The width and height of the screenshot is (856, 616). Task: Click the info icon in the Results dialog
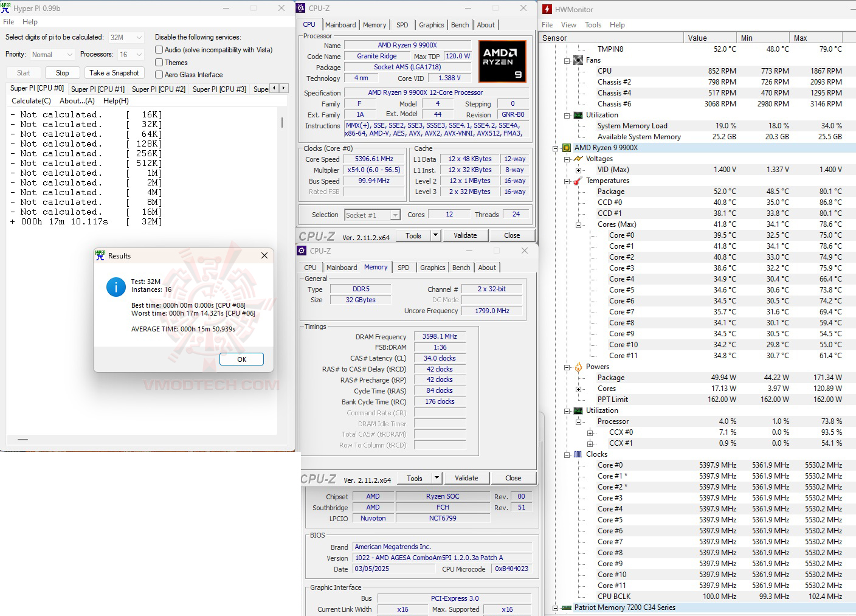pyautogui.click(x=116, y=287)
